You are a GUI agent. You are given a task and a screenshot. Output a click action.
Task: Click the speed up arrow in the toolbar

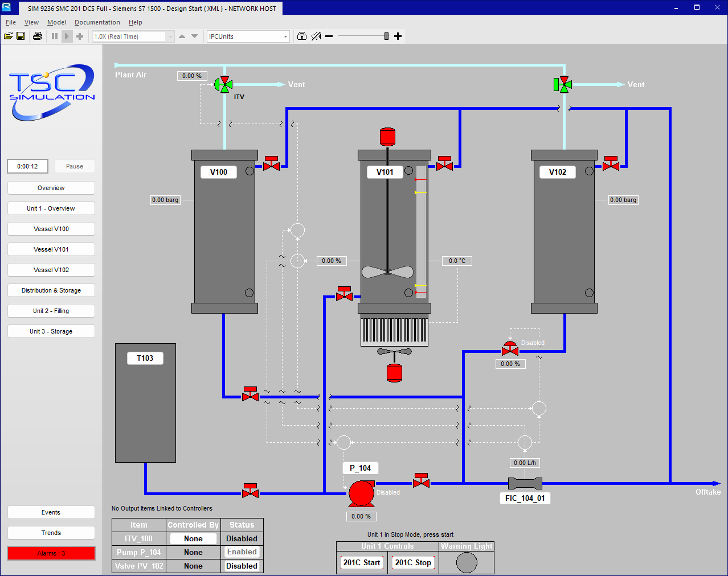coord(182,36)
